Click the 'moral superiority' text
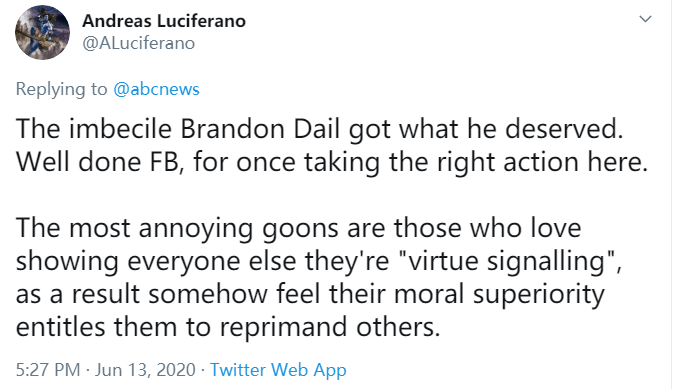The width and height of the screenshot is (674, 389). point(499,294)
